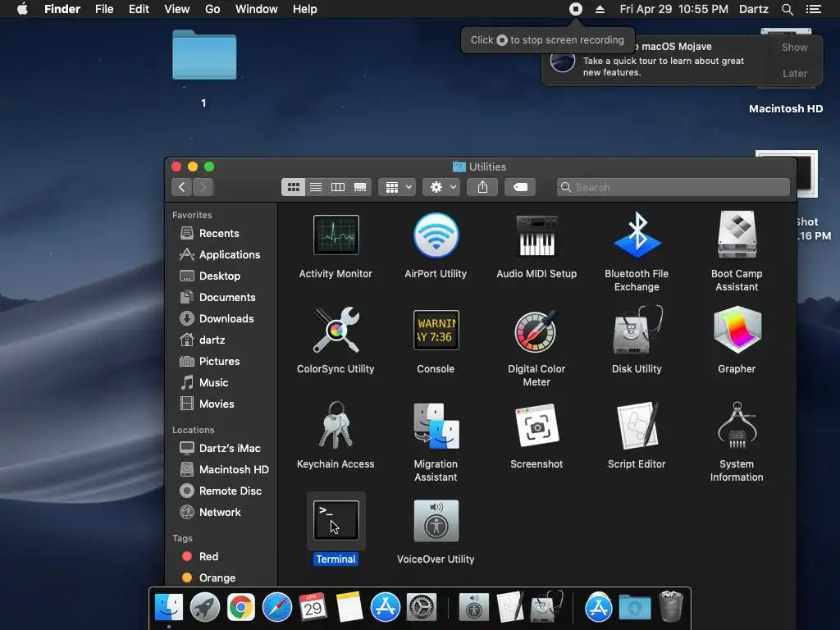The width and height of the screenshot is (840, 630).
Task: Select Keychain Access icon
Action: 336,426
